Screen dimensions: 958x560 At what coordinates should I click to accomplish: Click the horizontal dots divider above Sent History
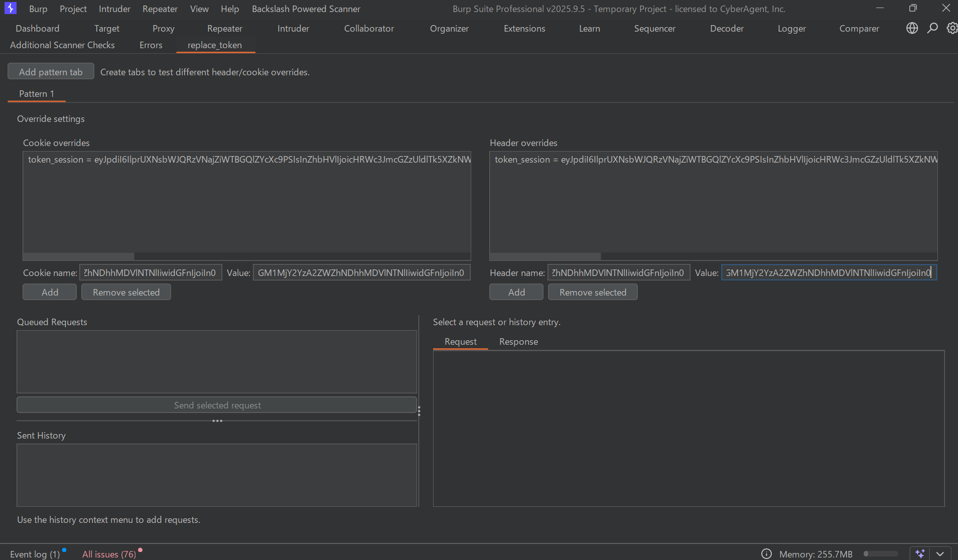[x=217, y=421]
